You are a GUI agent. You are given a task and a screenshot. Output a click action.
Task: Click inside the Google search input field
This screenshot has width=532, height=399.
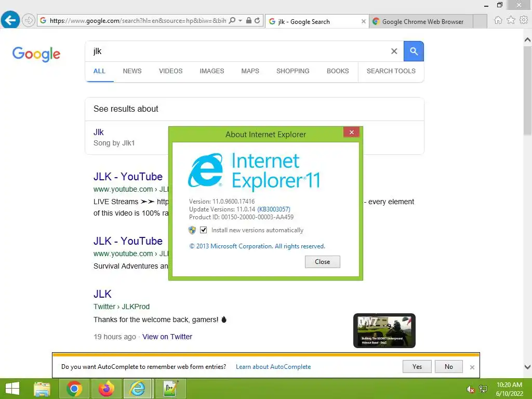coord(237,51)
